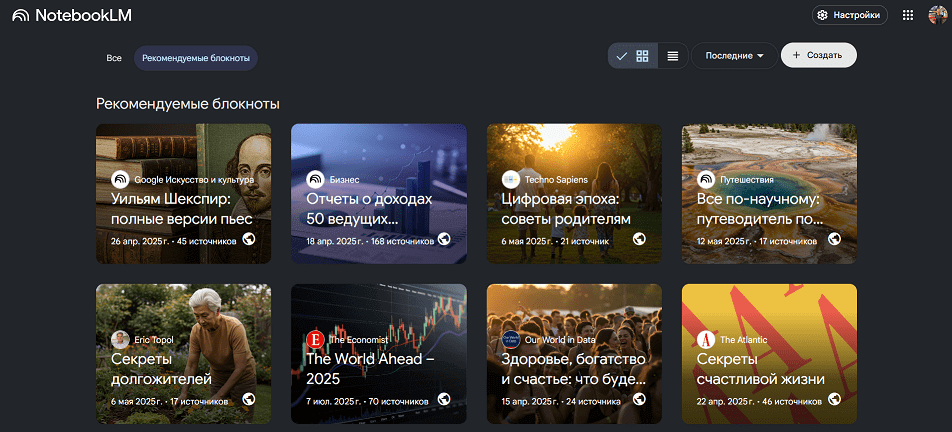952x432 pixels.
Task: Click the Our World in Data logo icon
Action: pyautogui.click(x=511, y=339)
